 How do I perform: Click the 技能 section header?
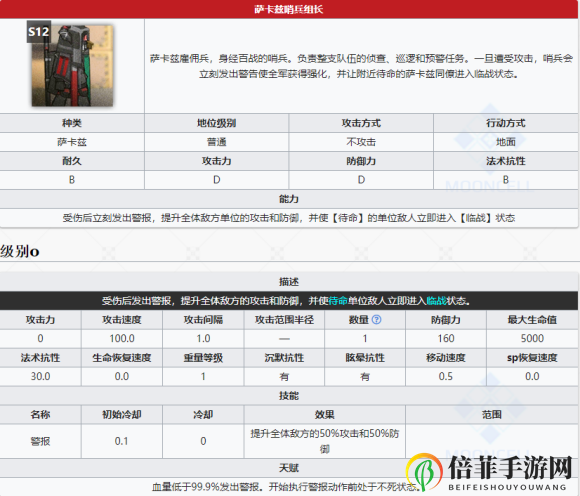(289, 396)
